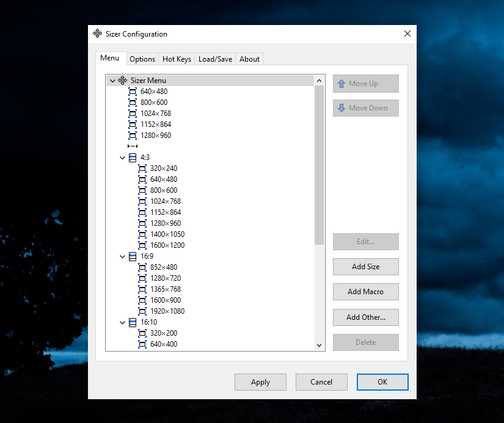Click the size icon beside 320×240
The image size is (504, 423).
click(x=142, y=168)
